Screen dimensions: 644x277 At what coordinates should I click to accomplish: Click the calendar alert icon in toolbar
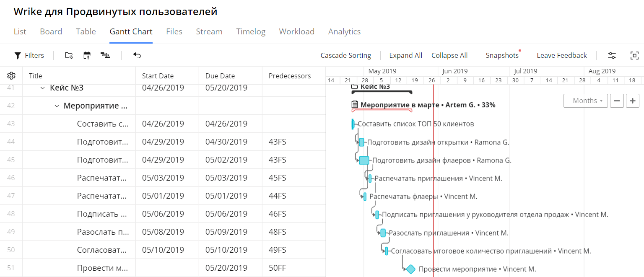[x=87, y=55]
